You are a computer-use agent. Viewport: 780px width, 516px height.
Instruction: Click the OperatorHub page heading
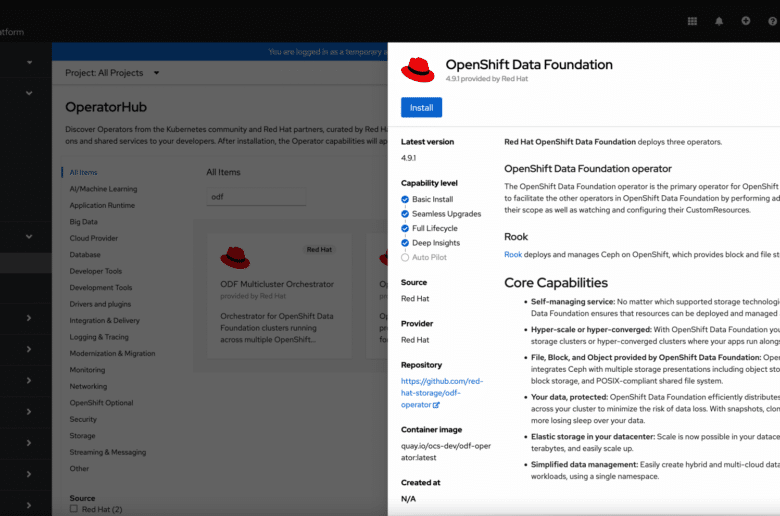(x=106, y=107)
